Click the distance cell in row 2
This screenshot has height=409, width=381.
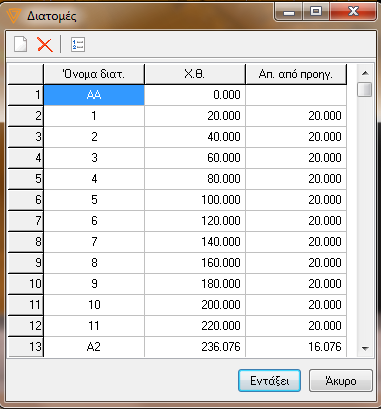296,116
